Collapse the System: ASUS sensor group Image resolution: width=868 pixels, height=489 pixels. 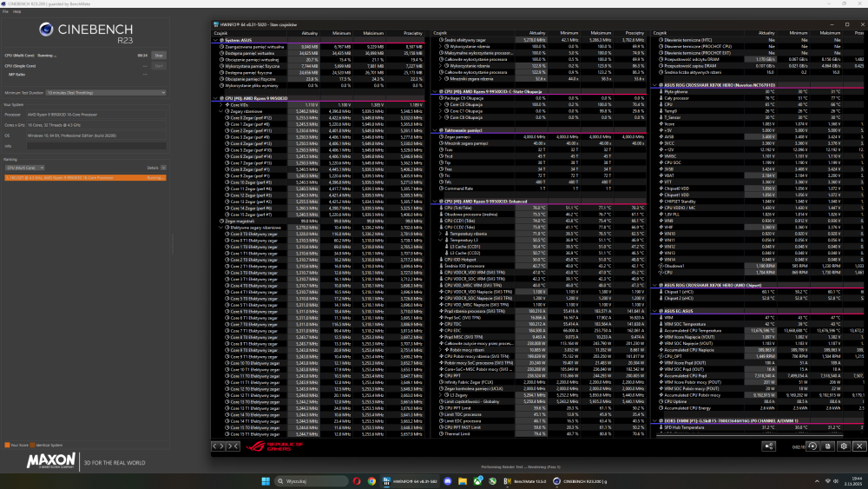[x=217, y=41]
